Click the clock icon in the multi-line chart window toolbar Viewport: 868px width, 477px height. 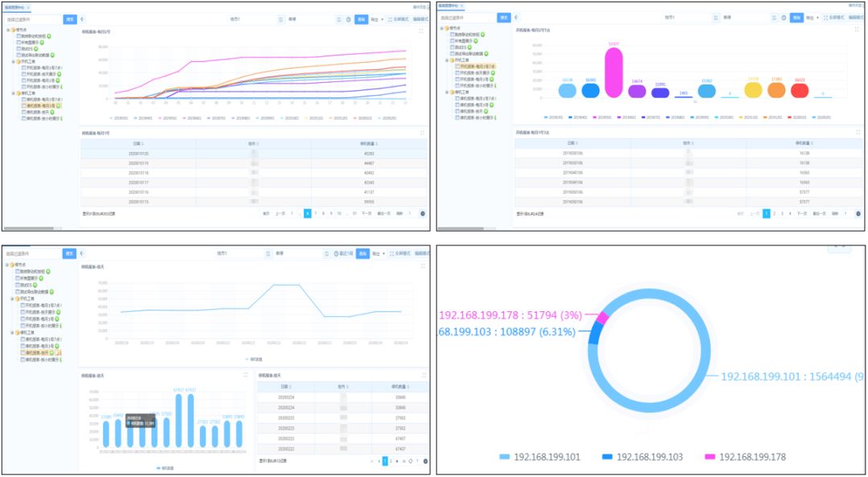click(348, 19)
